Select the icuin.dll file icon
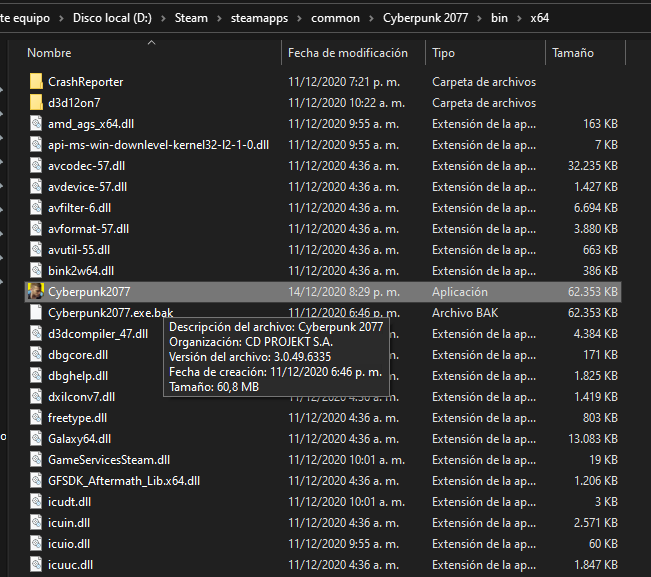The height and width of the screenshot is (577, 651). point(36,523)
